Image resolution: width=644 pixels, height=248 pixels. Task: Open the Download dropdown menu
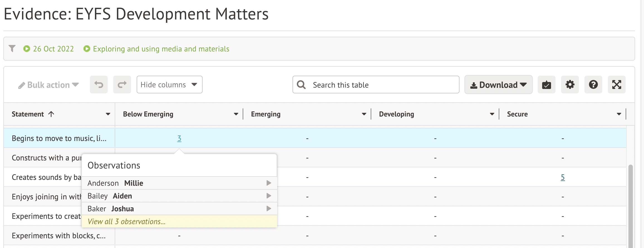click(498, 85)
